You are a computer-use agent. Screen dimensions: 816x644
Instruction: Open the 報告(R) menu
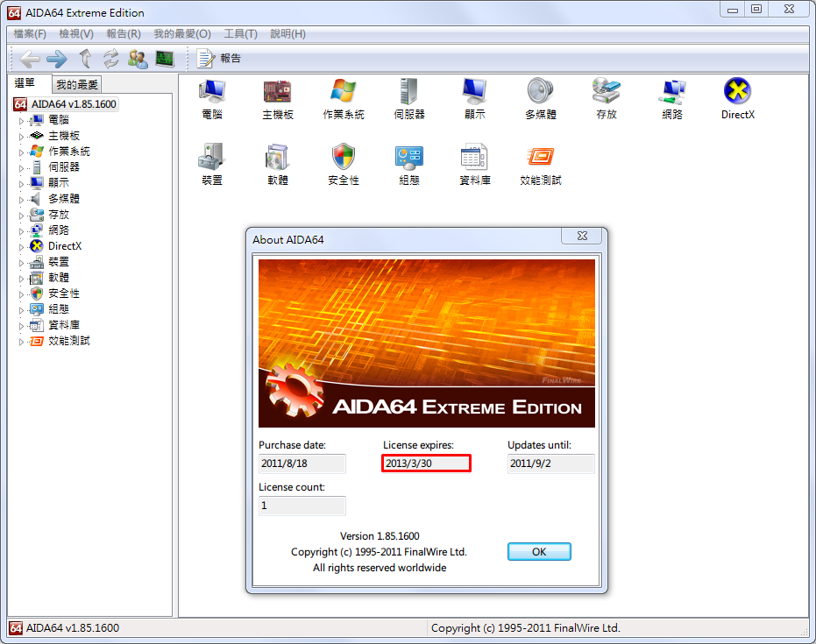(124, 34)
